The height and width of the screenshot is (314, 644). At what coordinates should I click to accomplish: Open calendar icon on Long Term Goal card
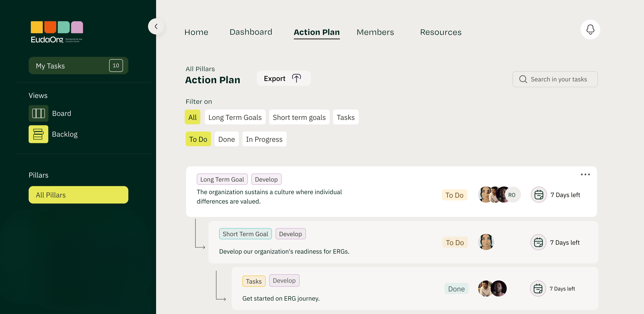click(539, 195)
